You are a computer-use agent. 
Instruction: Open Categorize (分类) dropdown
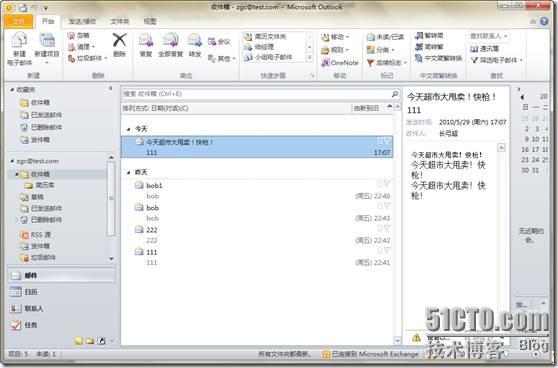point(381,50)
